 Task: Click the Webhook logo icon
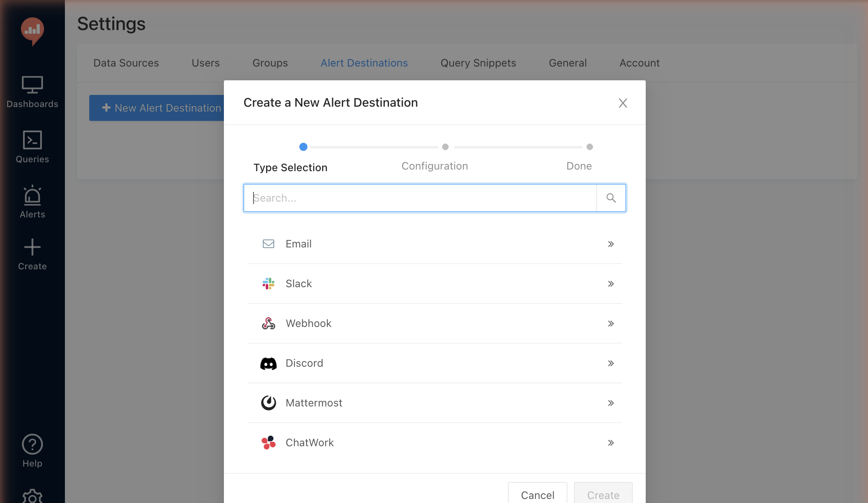269,323
